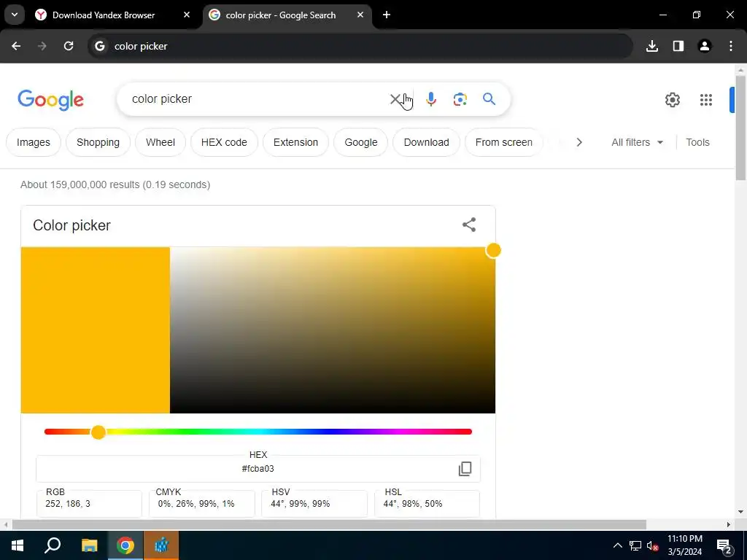Show more filter chips with arrow
Viewport: 747px width, 560px height.
point(579,142)
